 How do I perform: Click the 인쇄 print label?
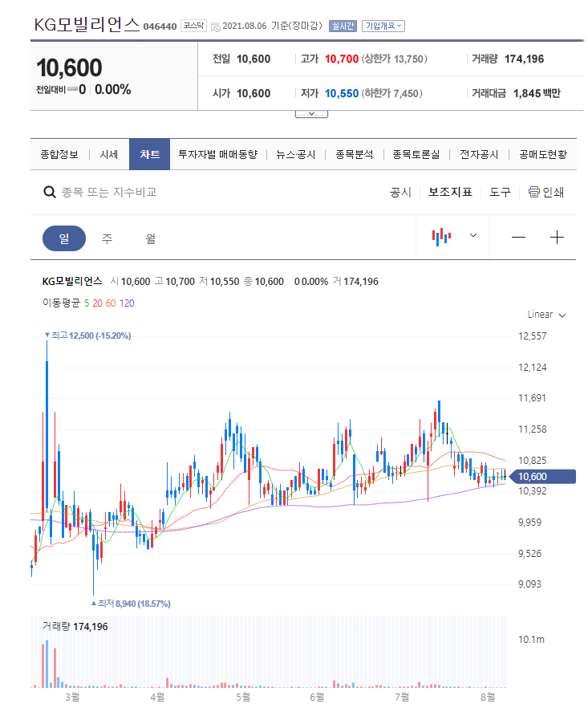(x=553, y=192)
